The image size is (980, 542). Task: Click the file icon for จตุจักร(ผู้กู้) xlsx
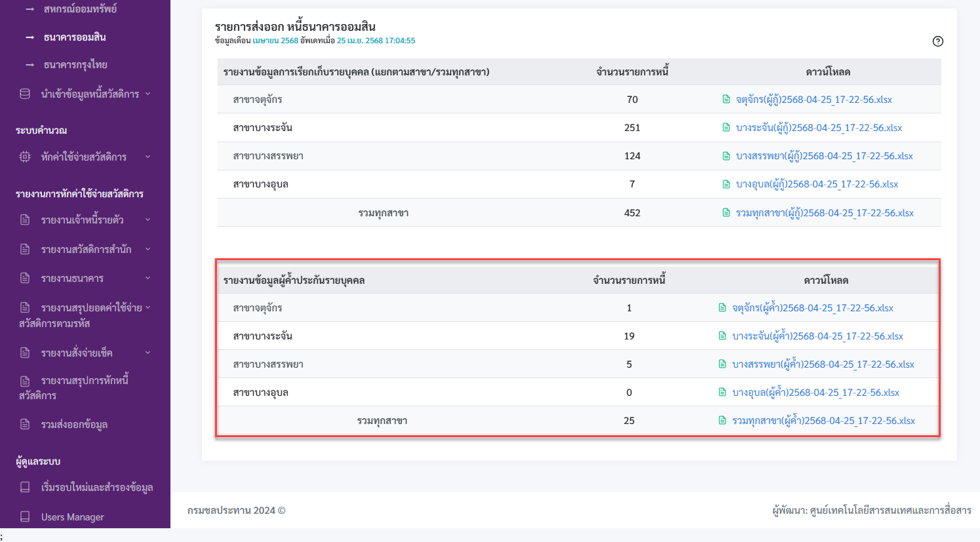(726, 100)
